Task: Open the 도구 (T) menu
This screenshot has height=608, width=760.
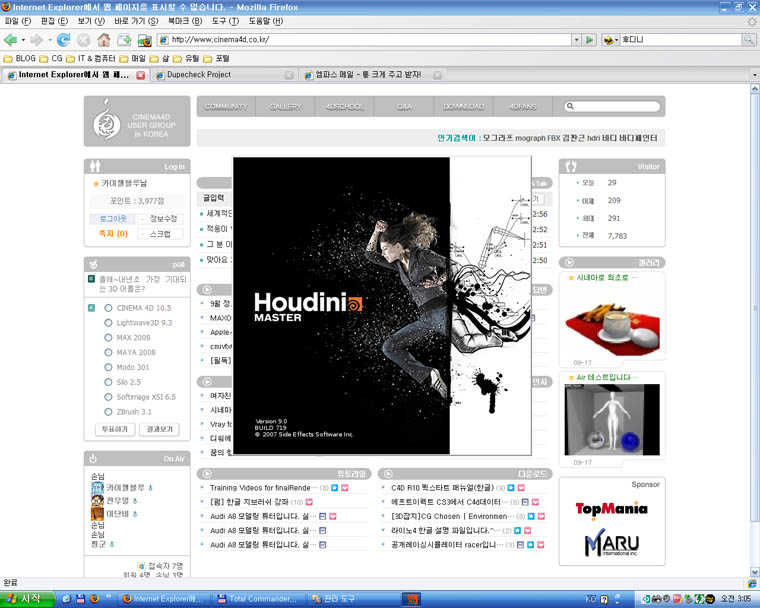Action: 225,21
